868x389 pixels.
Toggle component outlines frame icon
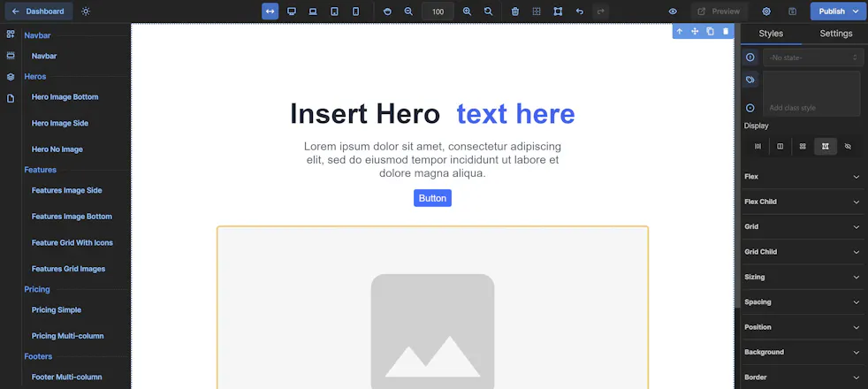(558, 11)
